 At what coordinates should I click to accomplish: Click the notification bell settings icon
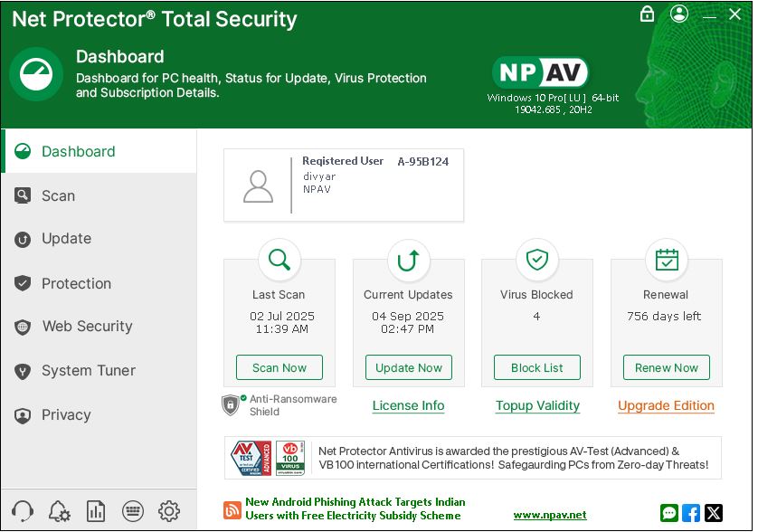(60, 511)
